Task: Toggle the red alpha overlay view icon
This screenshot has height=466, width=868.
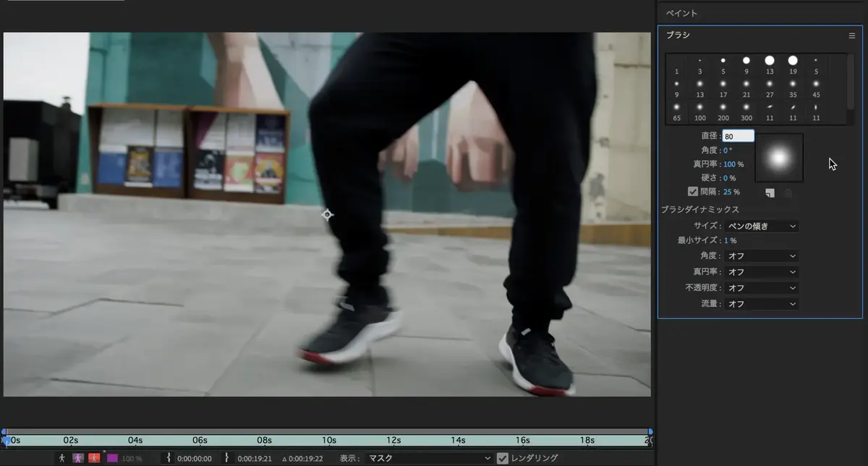Action: click(x=94, y=458)
